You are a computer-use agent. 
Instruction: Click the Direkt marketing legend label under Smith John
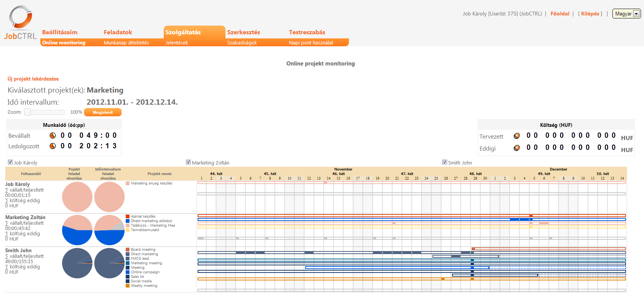(145, 254)
